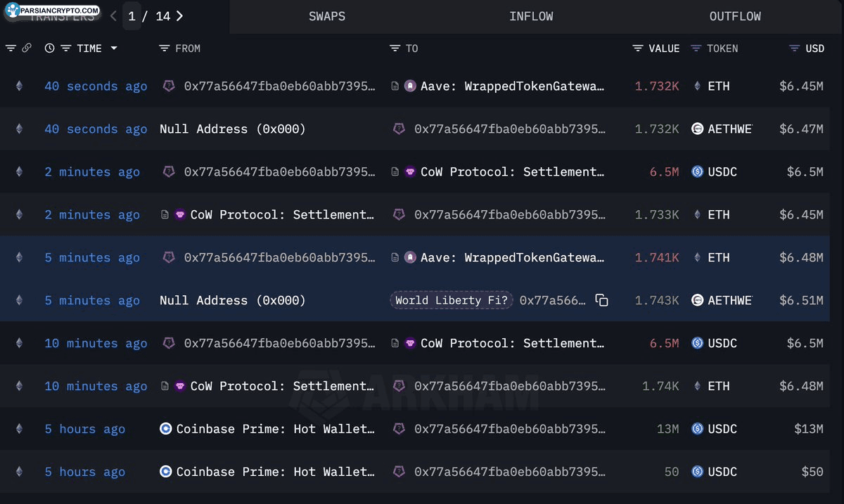
Task: Open CoW Protocol: Settlement sender in the 1.733K row
Action: [x=282, y=214]
